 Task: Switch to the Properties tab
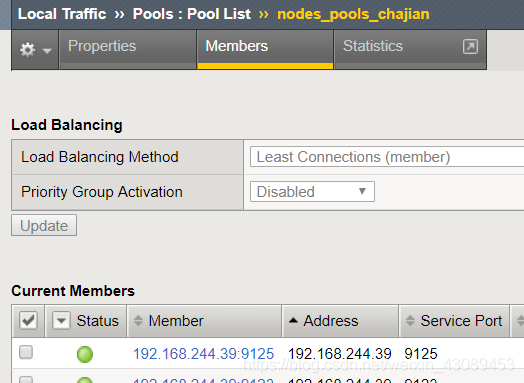128,49
